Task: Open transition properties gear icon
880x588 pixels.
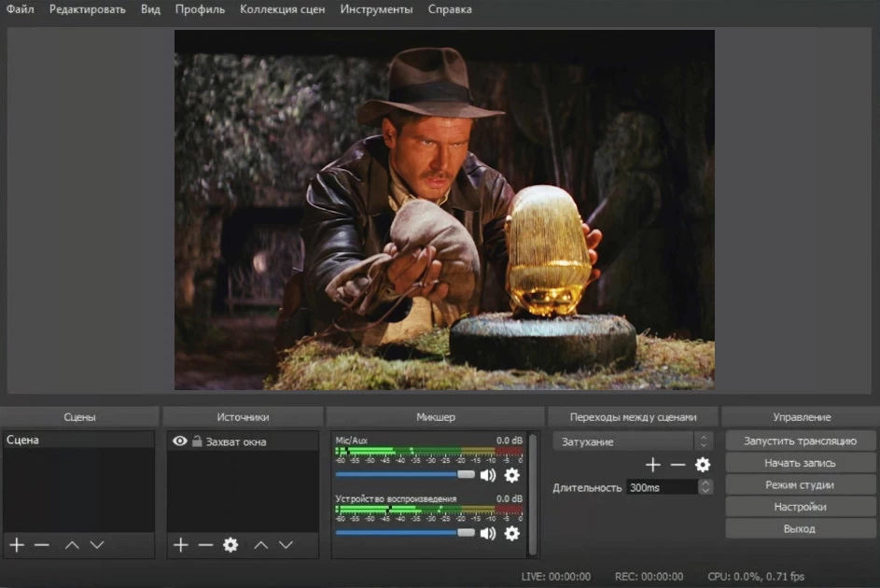Action: point(703,465)
